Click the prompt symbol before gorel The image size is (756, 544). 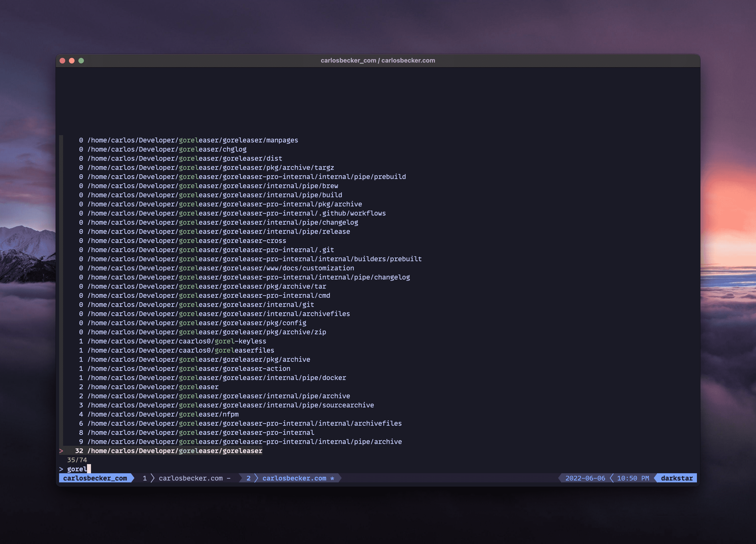[62, 469]
